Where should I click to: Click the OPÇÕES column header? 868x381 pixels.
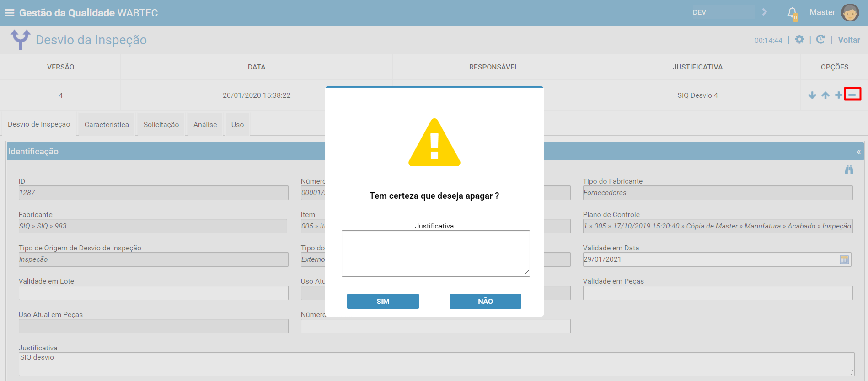click(834, 67)
